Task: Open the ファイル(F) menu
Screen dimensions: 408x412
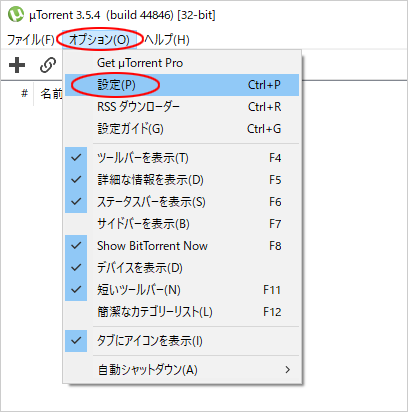Action: (x=31, y=40)
